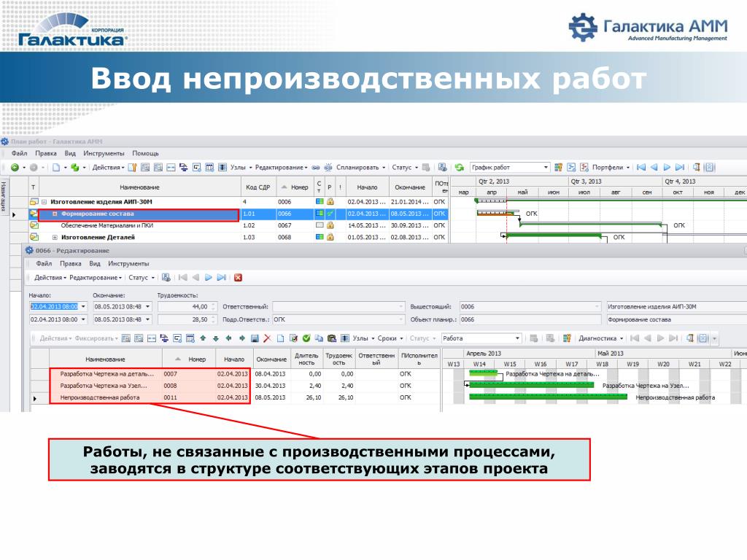747x560 pixels.
Task: Open the Навигация side panel tab
Action: (x=4, y=196)
